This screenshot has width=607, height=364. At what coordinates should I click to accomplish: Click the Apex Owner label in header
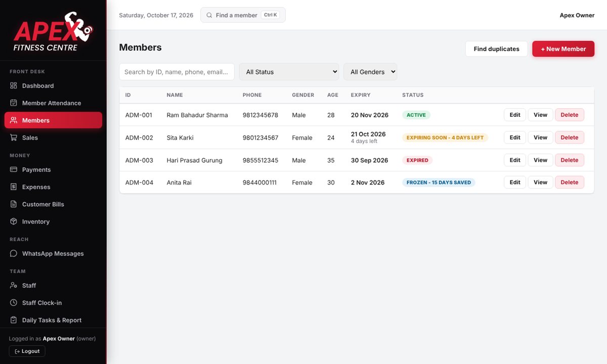click(577, 15)
